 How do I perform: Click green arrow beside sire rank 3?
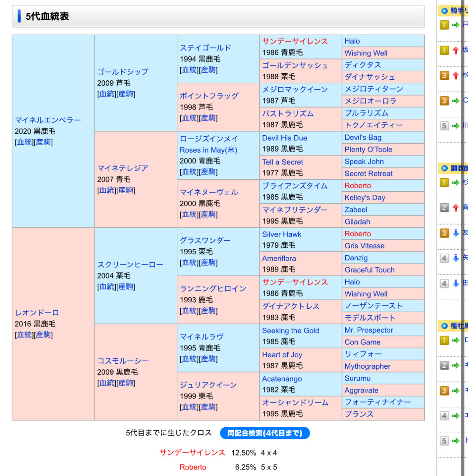pyautogui.click(x=456, y=391)
